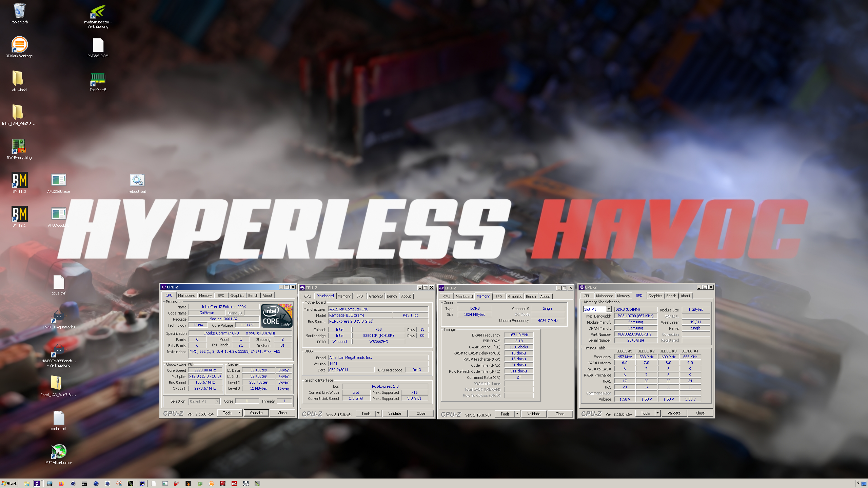
Task: Select the RW-Everything desktop icon
Action: [19, 149]
